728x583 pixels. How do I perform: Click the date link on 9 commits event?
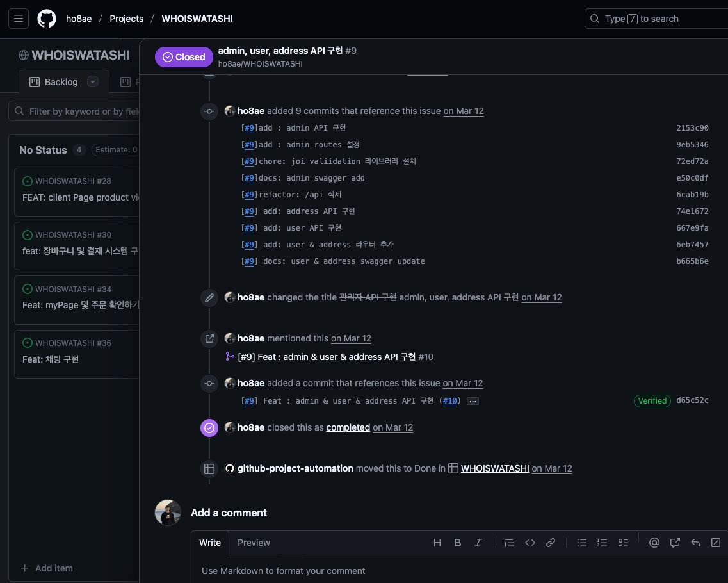(464, 111)
